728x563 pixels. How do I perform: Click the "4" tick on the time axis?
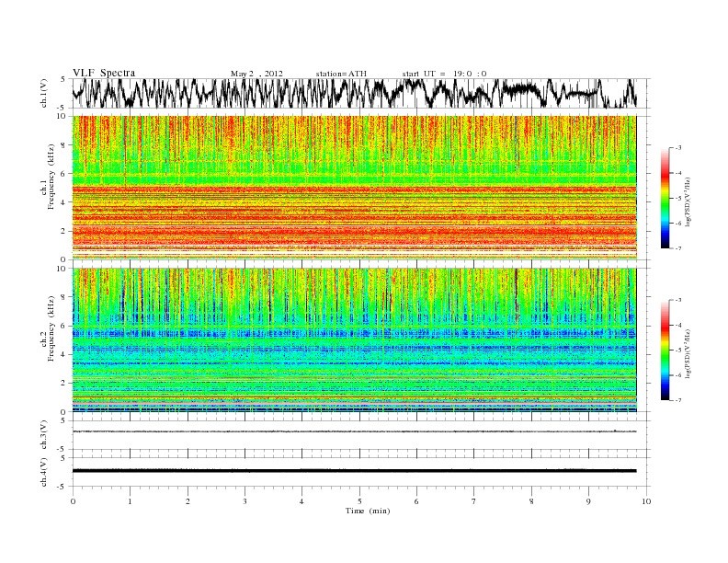tap(301, 501)
